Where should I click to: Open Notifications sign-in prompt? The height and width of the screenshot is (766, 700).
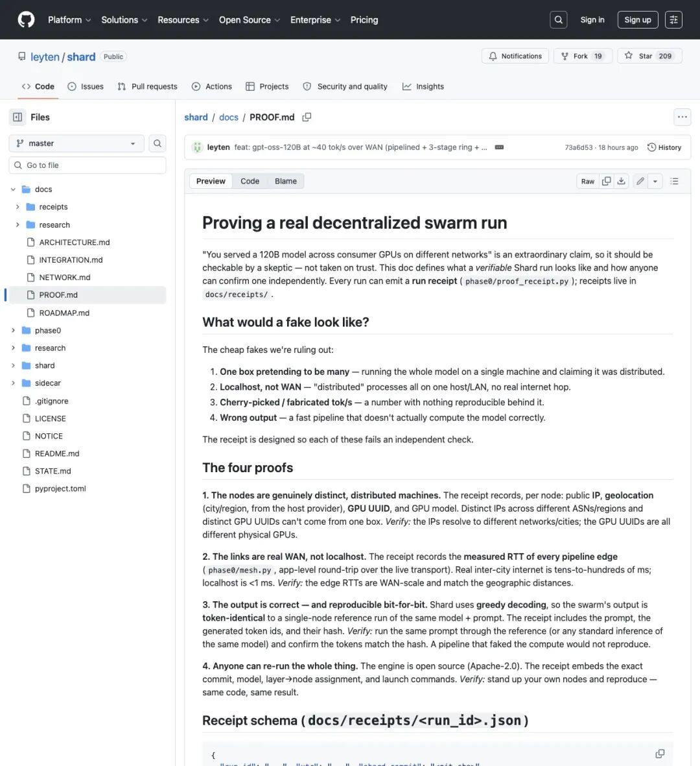coord(515,56)
